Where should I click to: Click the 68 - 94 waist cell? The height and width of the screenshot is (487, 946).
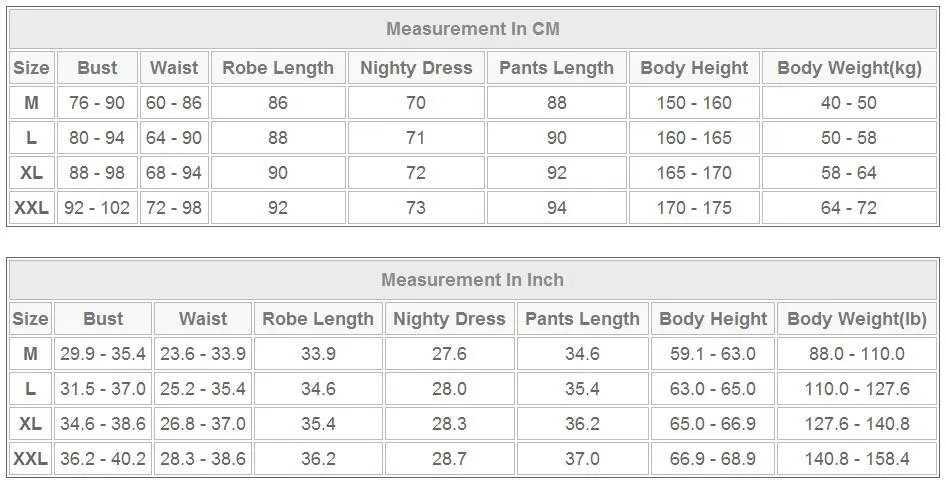(174, 173)
